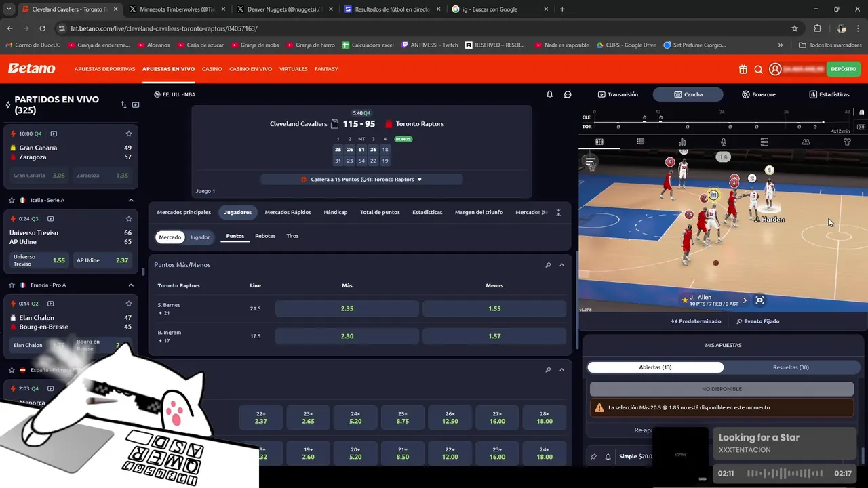Click the streaming filter icon beside Partidos en Vivo
This screenshot has width=868, height=488.
(x=136, y=105)
